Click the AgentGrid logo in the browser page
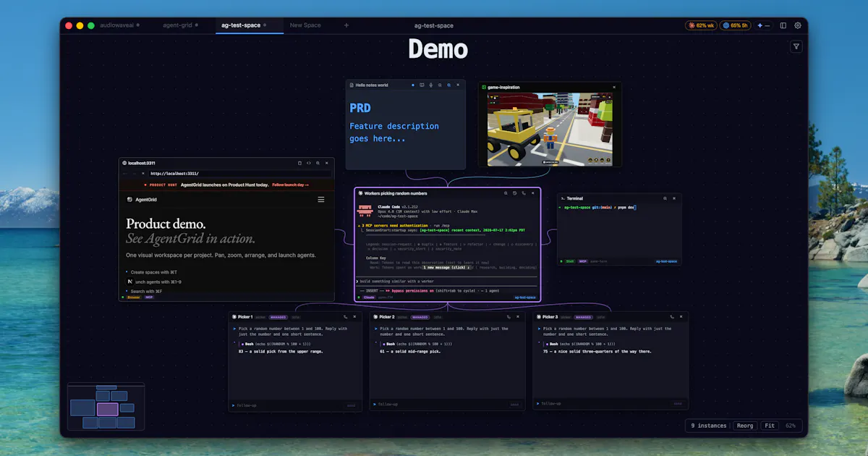868x456 pixels. coord(142,199)
